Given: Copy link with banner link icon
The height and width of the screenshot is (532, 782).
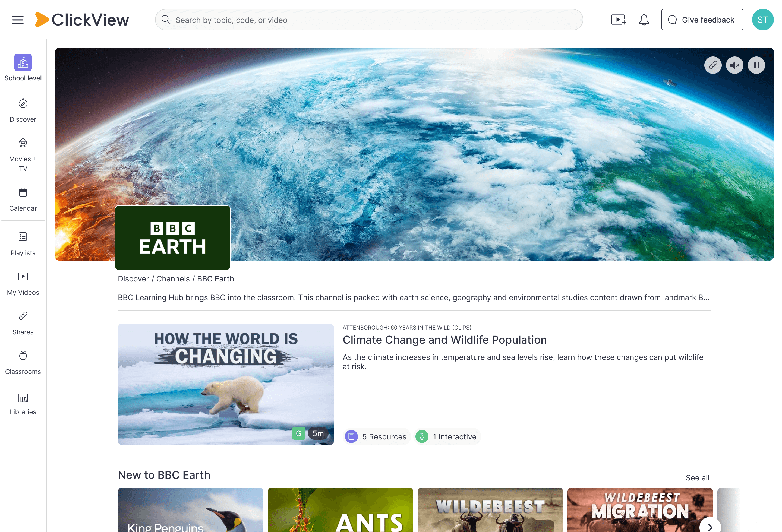Looking at the screenshot, I should click(713, 65).
